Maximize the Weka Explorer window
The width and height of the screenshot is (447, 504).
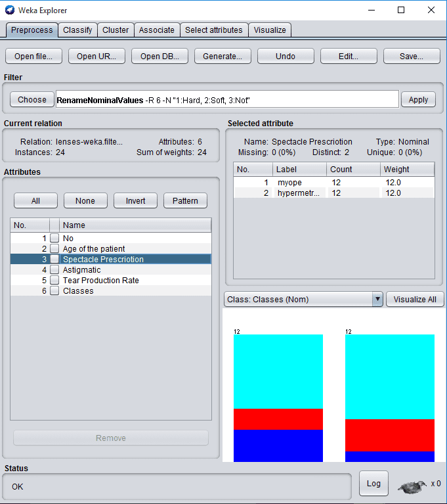pyautogui.click(x=401, y=10)
